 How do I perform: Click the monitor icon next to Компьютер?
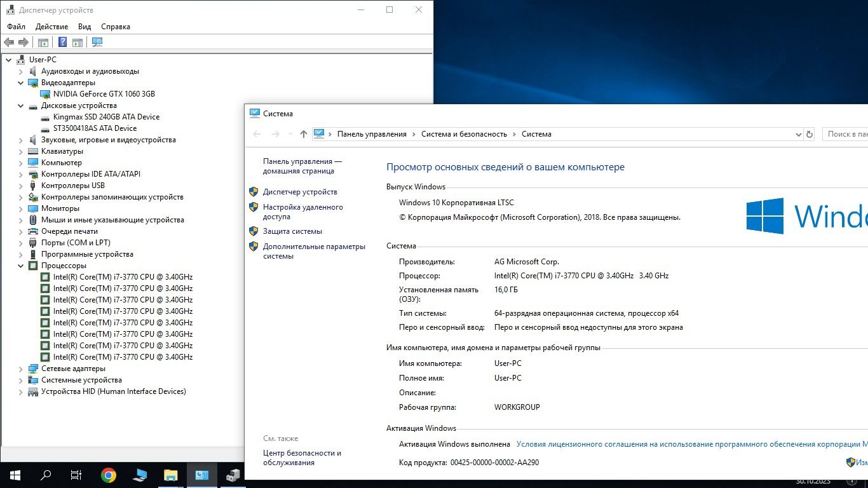point(33,163)
